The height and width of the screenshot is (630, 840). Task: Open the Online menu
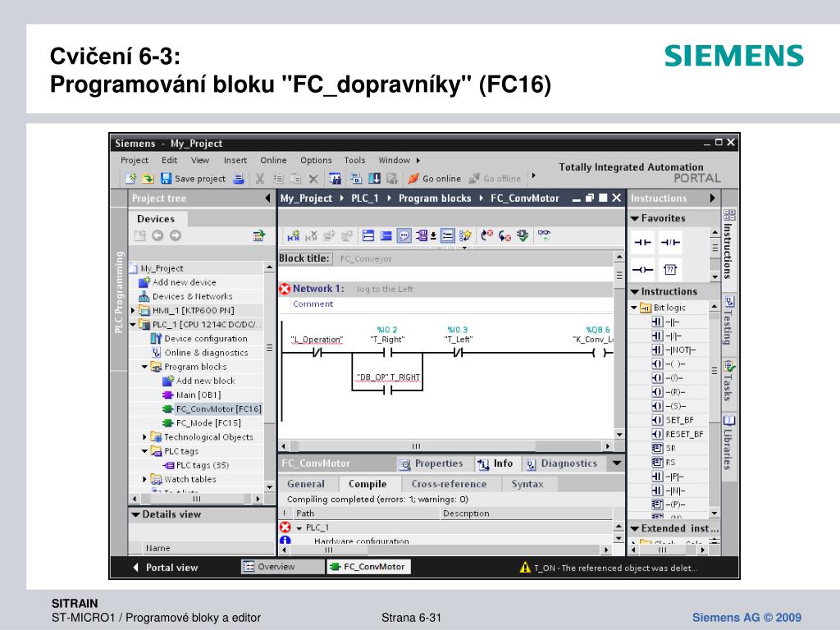click(273, 160)
